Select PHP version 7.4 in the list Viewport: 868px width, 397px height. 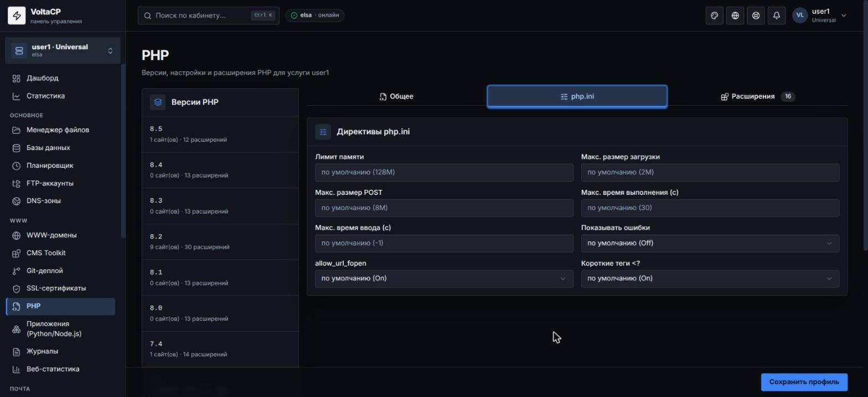pyautogui.click(x=220, y=349)
